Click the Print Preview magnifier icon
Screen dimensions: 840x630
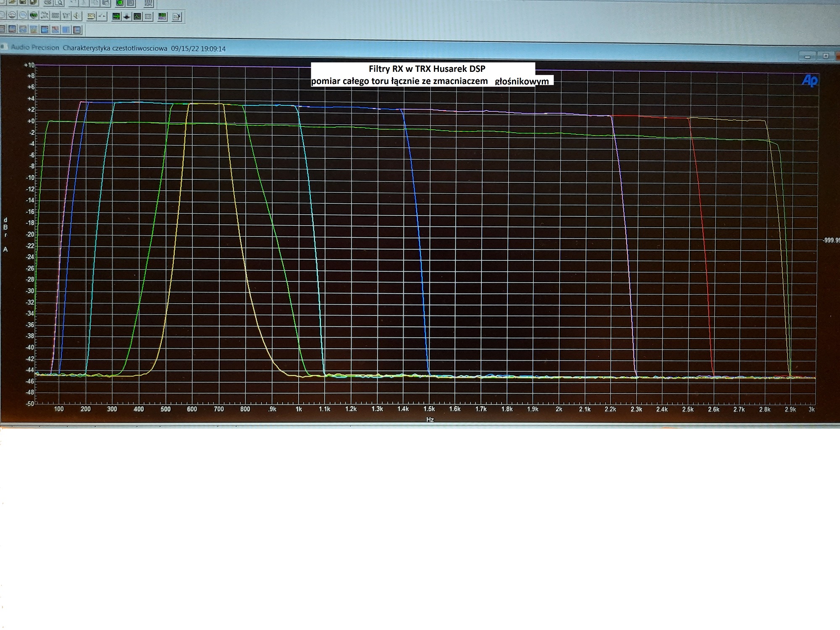(59, 3)
